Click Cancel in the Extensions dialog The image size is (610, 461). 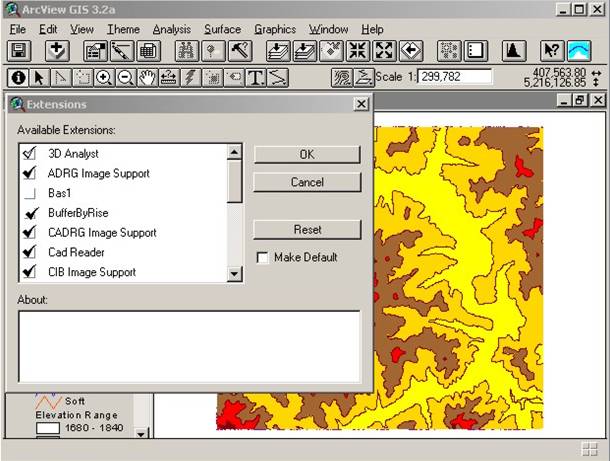point(307,182)
